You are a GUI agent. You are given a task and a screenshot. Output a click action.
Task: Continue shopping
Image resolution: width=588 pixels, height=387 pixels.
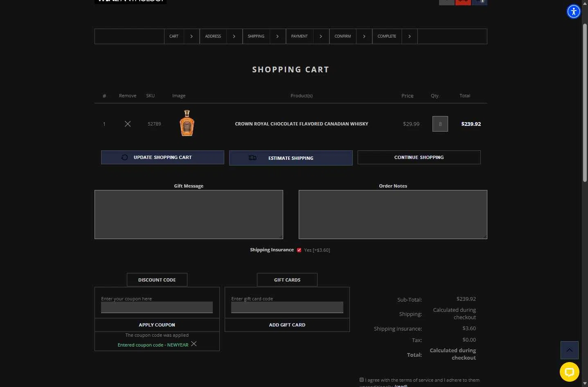pos(419,157)
